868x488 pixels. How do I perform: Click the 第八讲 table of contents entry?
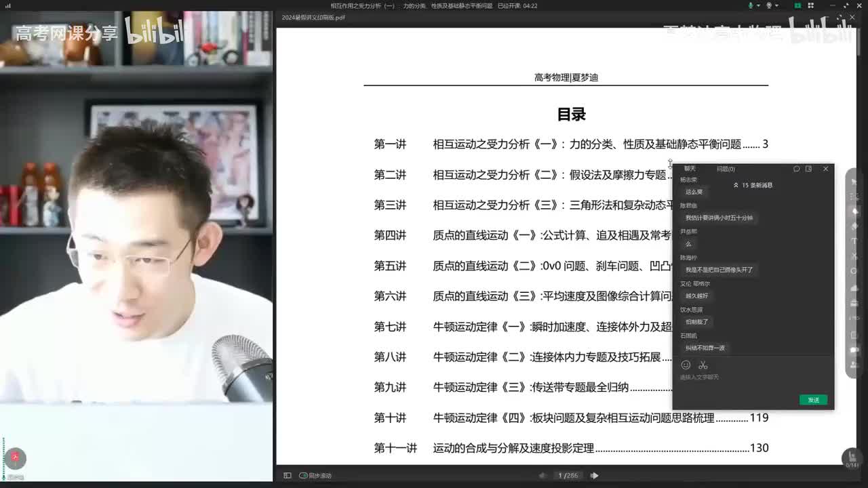(x=523, y=357)
